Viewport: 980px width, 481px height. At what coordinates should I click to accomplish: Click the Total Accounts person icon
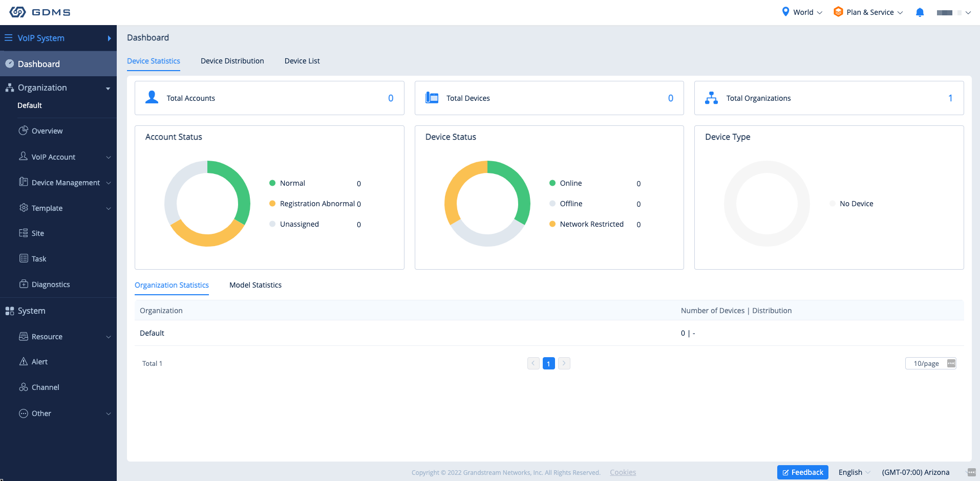(x=152, y=97)
